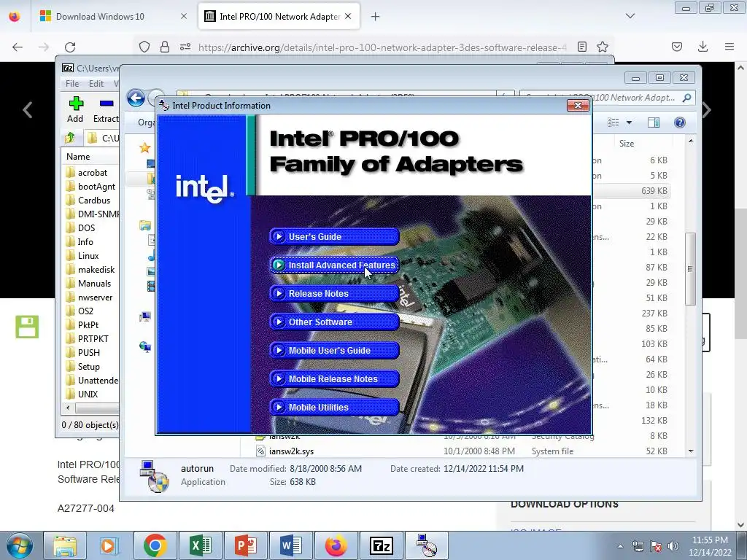Click Firefox reload page button
This screenshot has height=560, width=747.
[70, 47]
